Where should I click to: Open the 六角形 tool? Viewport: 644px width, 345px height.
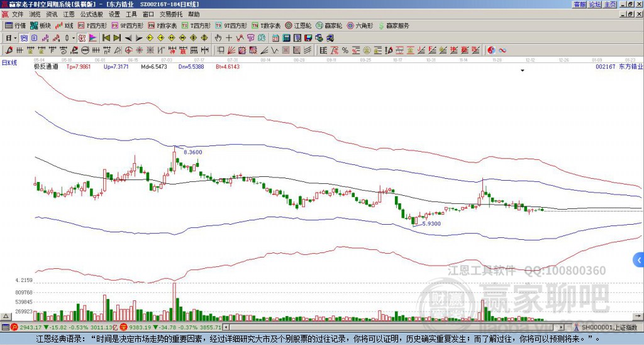tap(360, 25)
